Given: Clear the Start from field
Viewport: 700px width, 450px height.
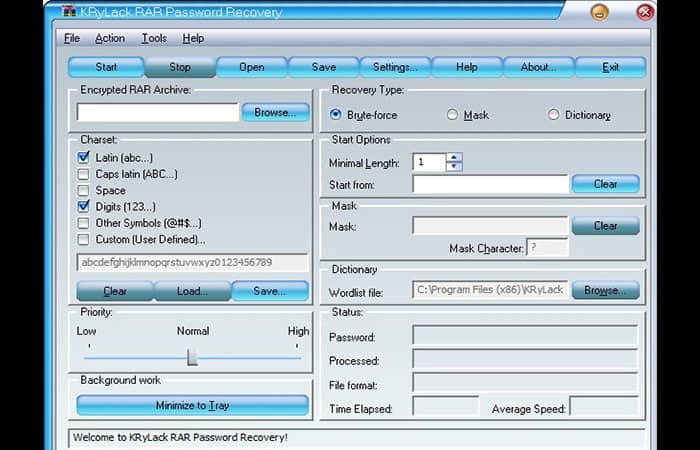Looking at the screenshot, I should (x=606, y=184).
